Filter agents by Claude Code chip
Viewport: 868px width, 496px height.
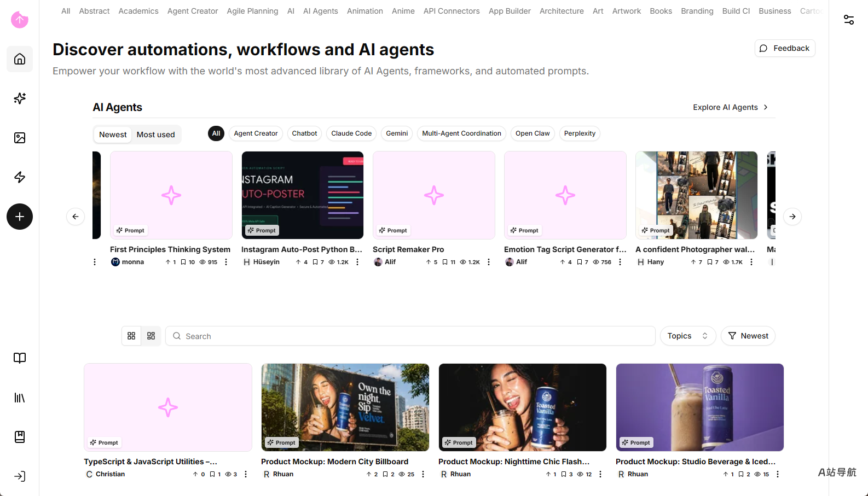pyautogui.click(x=351, y=133)
